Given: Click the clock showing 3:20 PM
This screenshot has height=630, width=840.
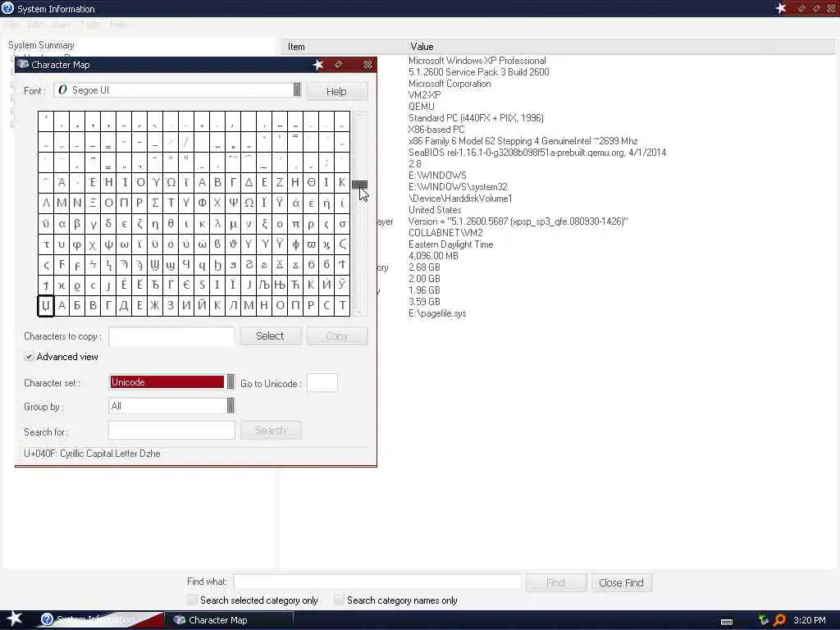Looking at the screenshot, I should coord(810,620).
